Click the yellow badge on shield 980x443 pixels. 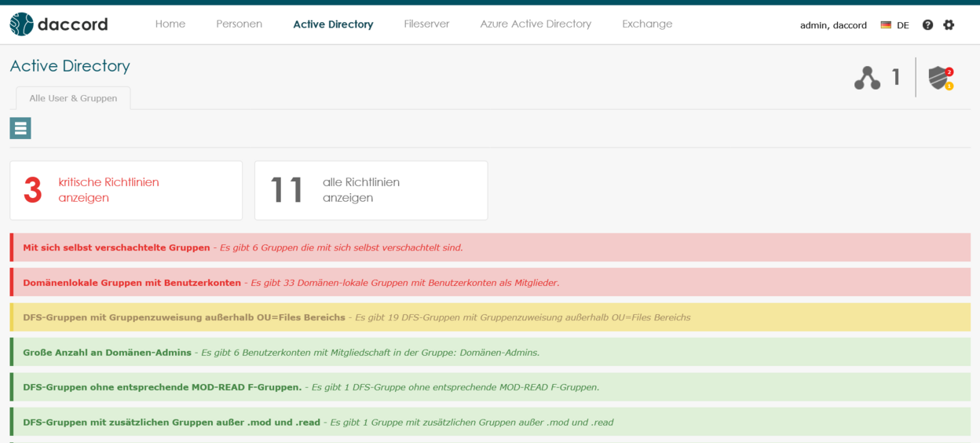click(949, 86)
